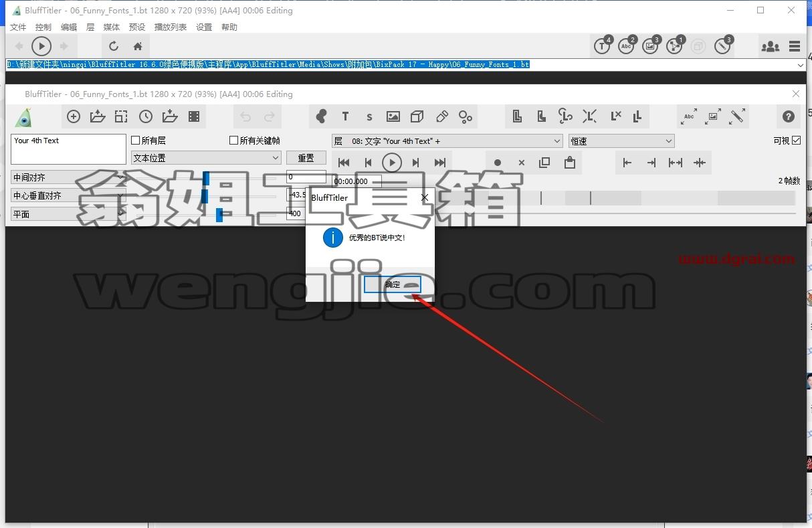Open the 播放列表 menu
Viewport: 812px width, 528px height.
(x=171, y=27)
